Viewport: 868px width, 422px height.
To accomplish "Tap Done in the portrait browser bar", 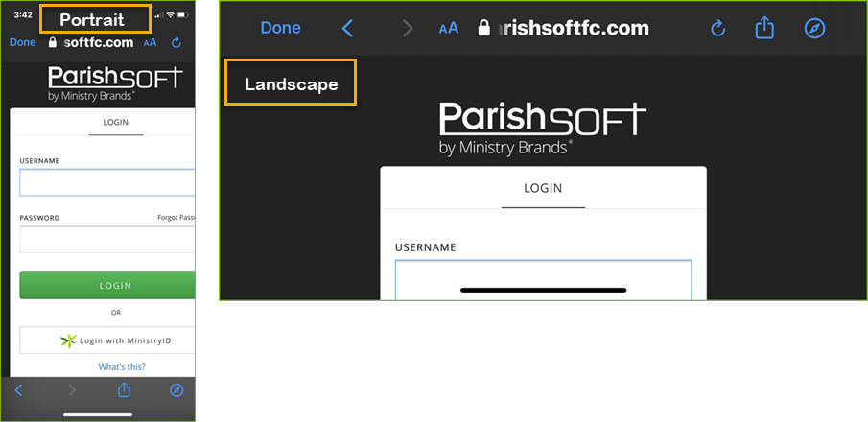I will (x=23, y=42).
